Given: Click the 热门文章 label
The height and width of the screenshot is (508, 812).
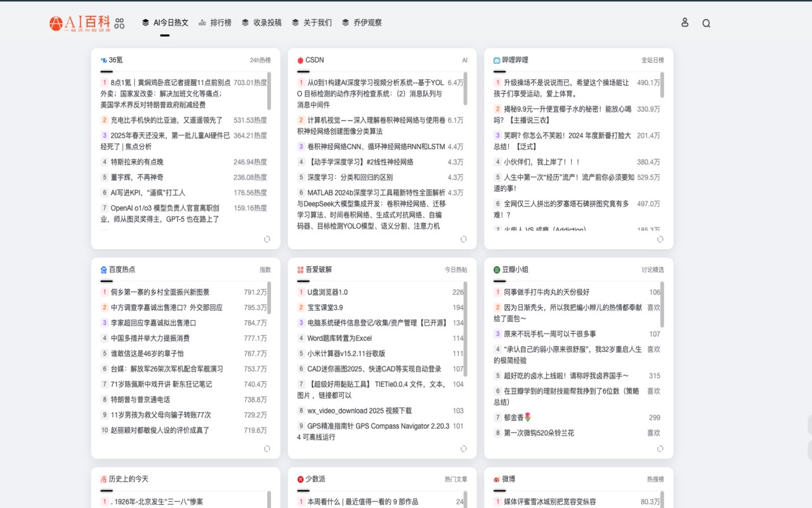Looking at the screenshot, I should pos(456,479).
